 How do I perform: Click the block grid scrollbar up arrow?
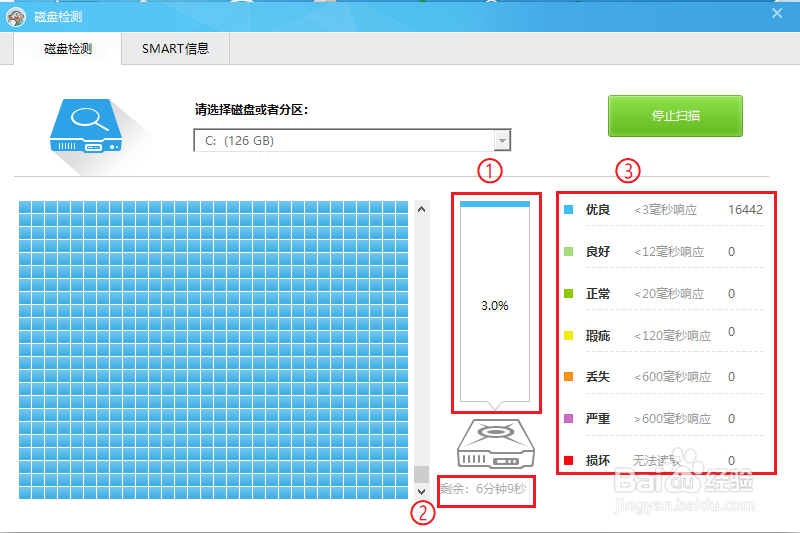pos(421,209)
